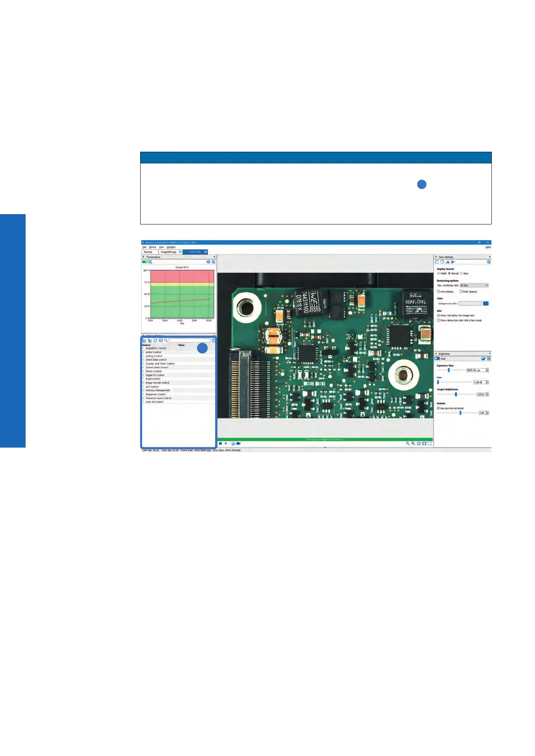The width and height of the screenshot is (535, 756).
Task: Click the reset icon in the Temperature panel
Action: [x=213, y=262]
